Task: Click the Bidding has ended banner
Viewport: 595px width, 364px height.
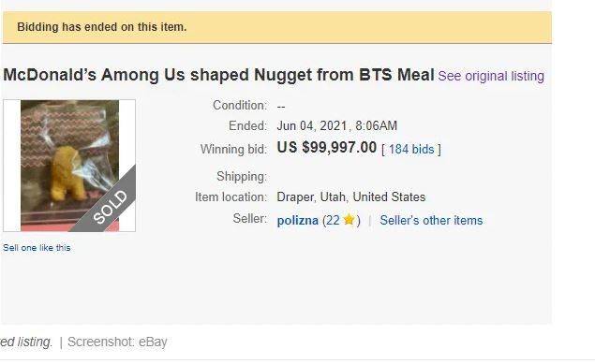Action: click(x=277, y=27)
